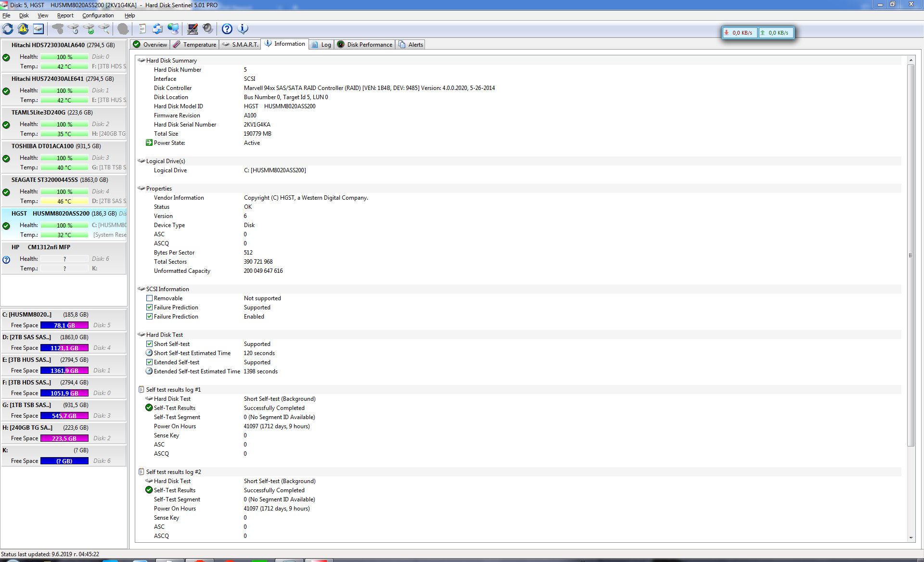Click C: drive free space bar 78,1 GB
924x562 pixels.
tap(64, 325)
